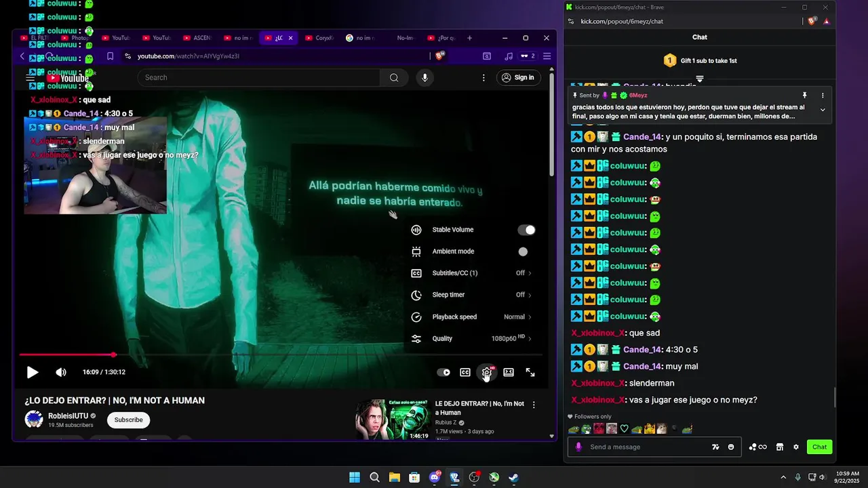
Task: Open Kick chat text formatting icon
Action: coord(715,447)
